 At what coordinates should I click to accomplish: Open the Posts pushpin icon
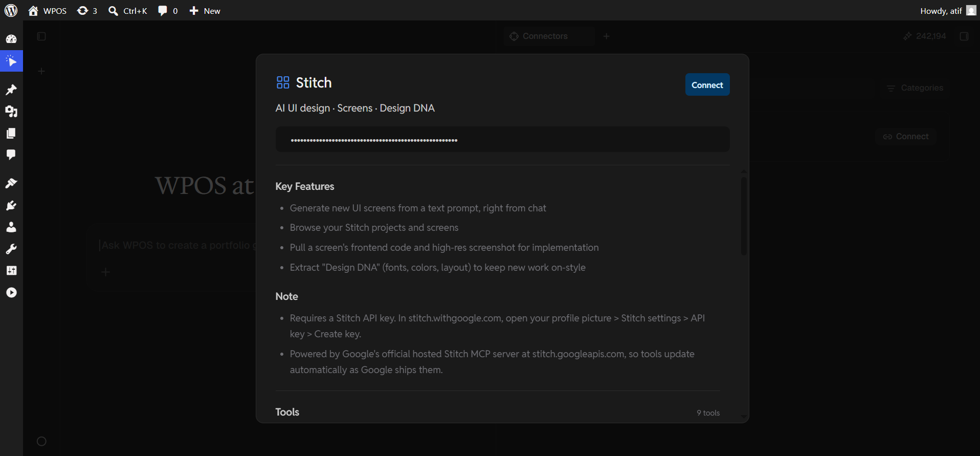11,90
